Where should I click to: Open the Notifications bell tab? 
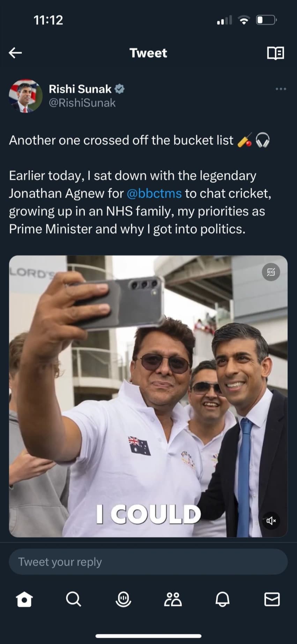(222, 600)
